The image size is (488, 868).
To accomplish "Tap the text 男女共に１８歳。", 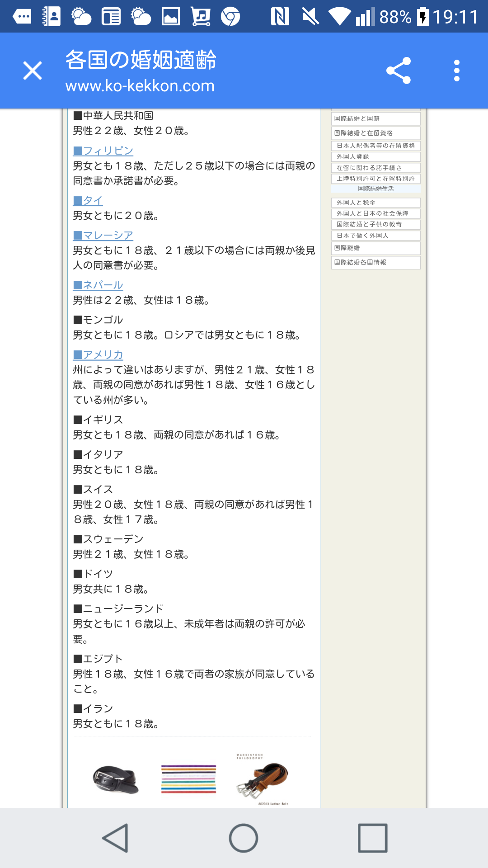I will [x=112, y=589].
